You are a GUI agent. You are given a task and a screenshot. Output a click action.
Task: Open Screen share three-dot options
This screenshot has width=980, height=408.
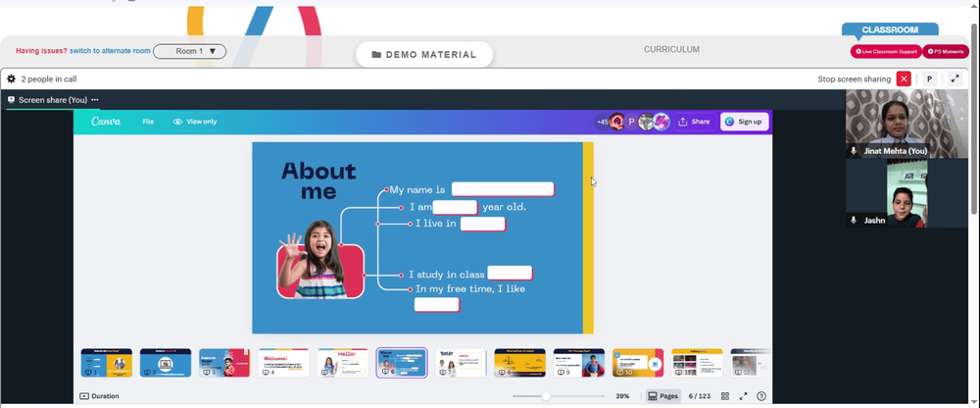[x=95, y=100]
